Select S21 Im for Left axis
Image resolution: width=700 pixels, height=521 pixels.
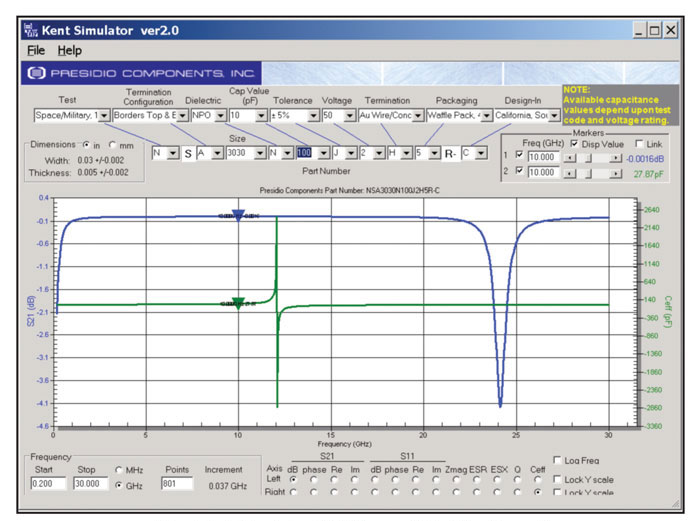click(354, 479)
